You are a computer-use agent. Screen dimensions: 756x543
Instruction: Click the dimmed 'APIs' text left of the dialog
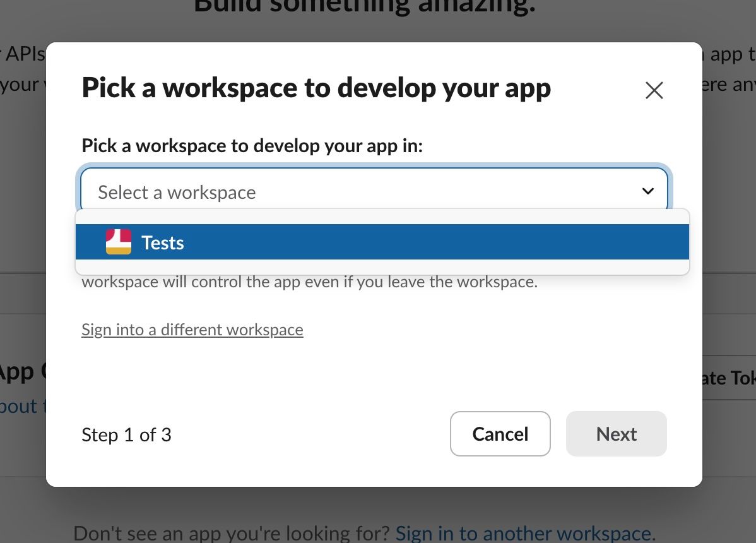point(24,54)
